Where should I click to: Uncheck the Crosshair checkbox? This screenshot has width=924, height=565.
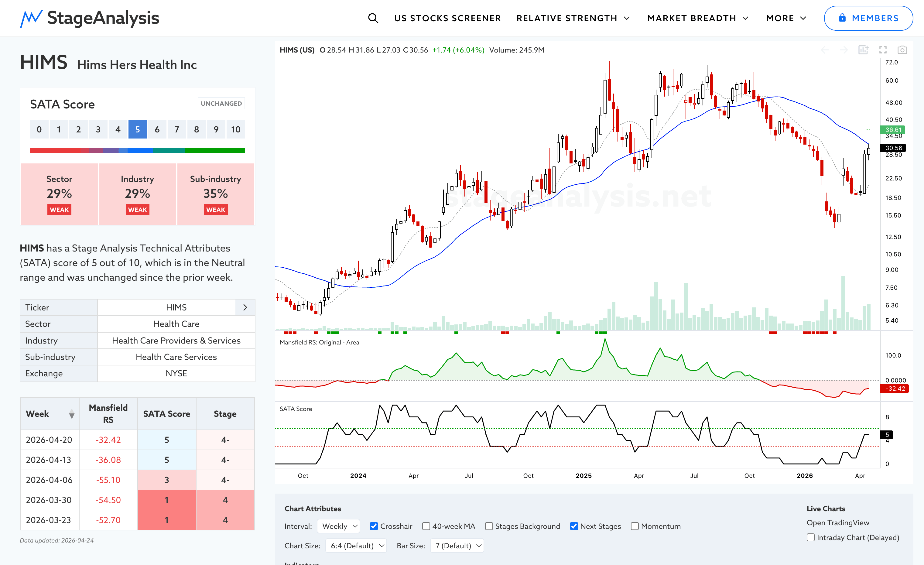pyautogui.click(x=374, y=526)
